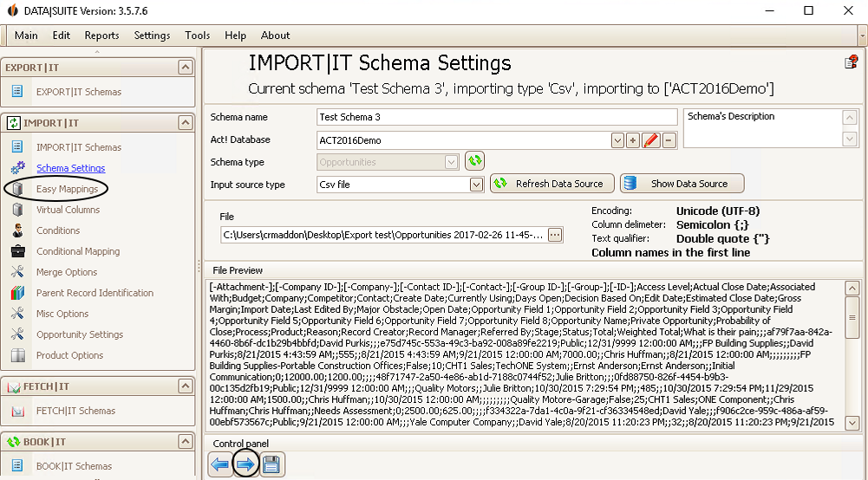Click the Virtual Columns icon

click(x=17, y=210)
